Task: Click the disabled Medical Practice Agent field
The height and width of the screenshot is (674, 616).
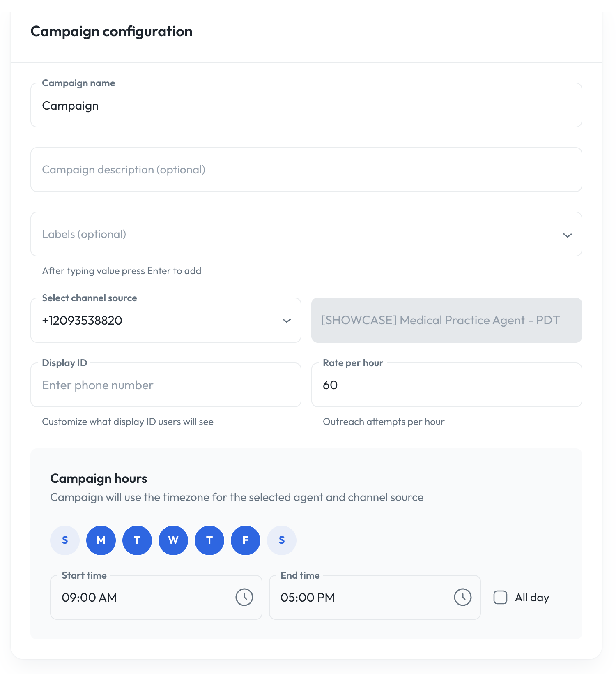Action: 447,320
